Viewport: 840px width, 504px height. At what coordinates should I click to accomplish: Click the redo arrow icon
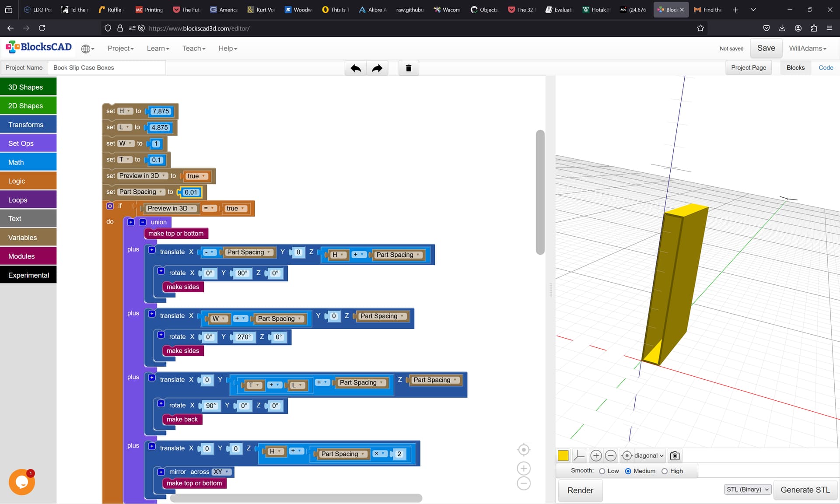pos(377,68)
